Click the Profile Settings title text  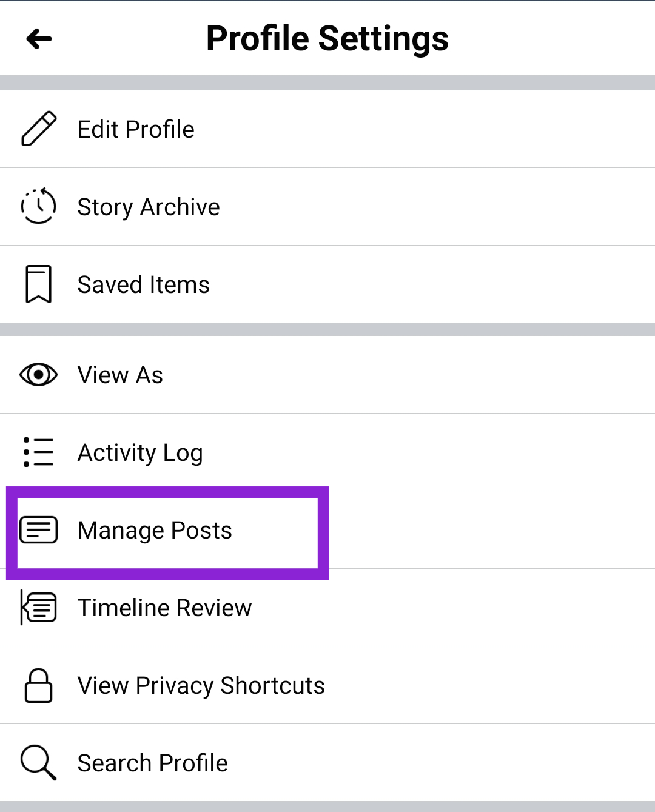pos(327,38)
